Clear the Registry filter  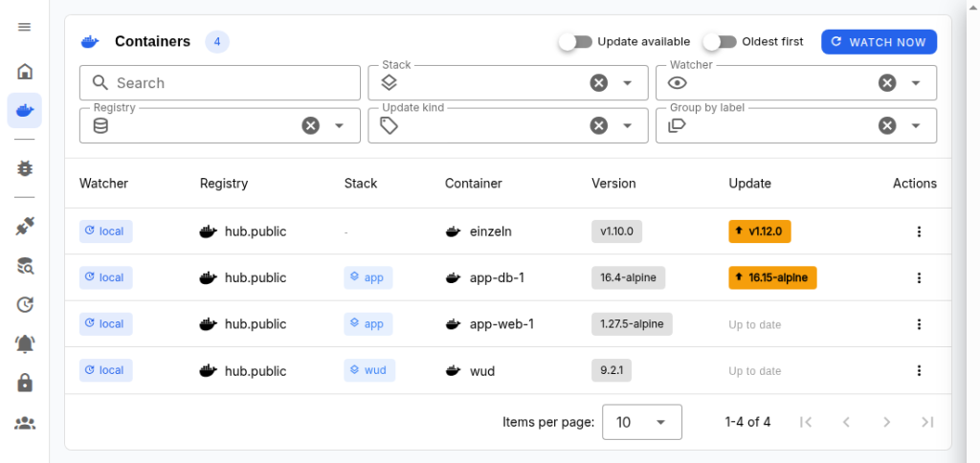[x=311, y=125]
